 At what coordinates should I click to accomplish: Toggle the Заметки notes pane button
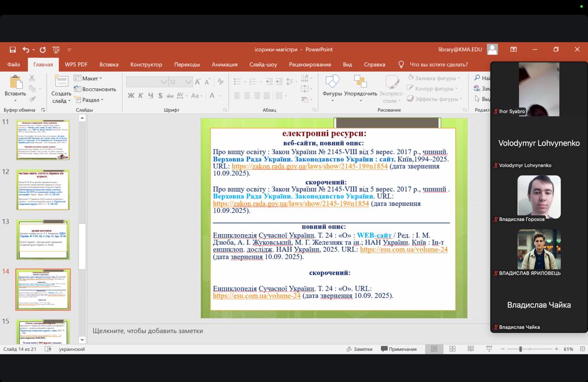[x=359, y=349]
